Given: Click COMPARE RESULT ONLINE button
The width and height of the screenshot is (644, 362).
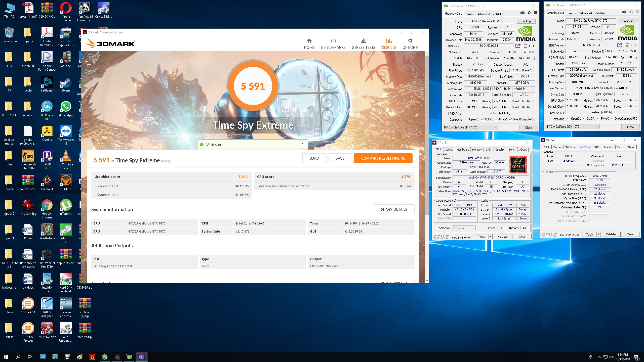Looking at the screenshot, I should pos(383,158).
